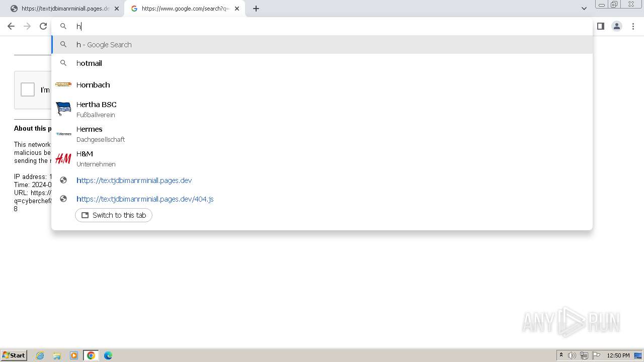
Task: Select the Hornbach suggestion
Action: [322, 84]
